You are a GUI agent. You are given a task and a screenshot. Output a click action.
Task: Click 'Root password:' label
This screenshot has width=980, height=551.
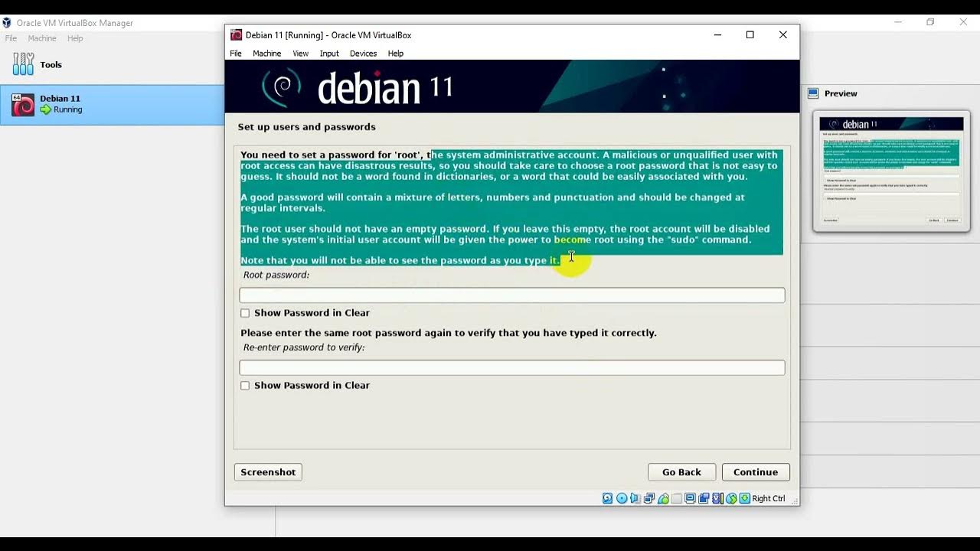(x=276, y=275)
